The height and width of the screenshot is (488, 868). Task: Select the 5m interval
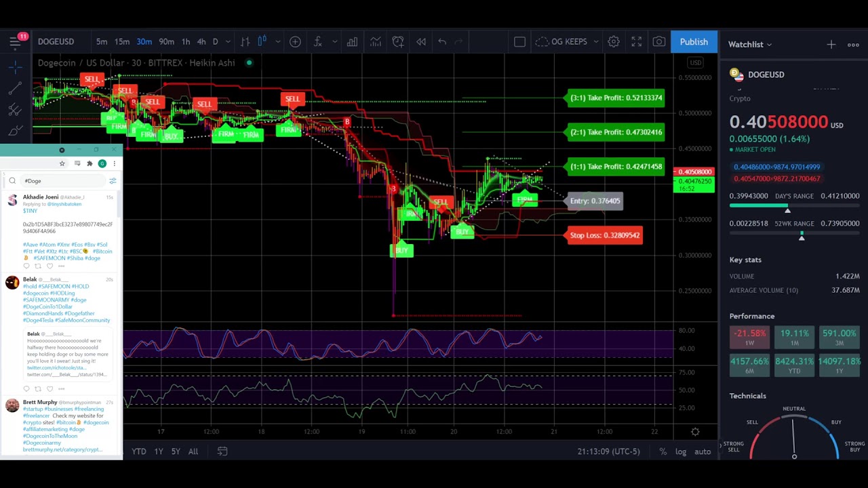[102, 42]
